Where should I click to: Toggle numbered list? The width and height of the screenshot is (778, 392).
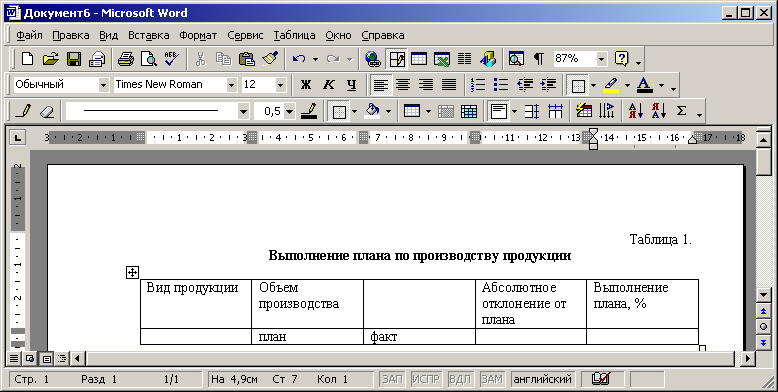478,85
